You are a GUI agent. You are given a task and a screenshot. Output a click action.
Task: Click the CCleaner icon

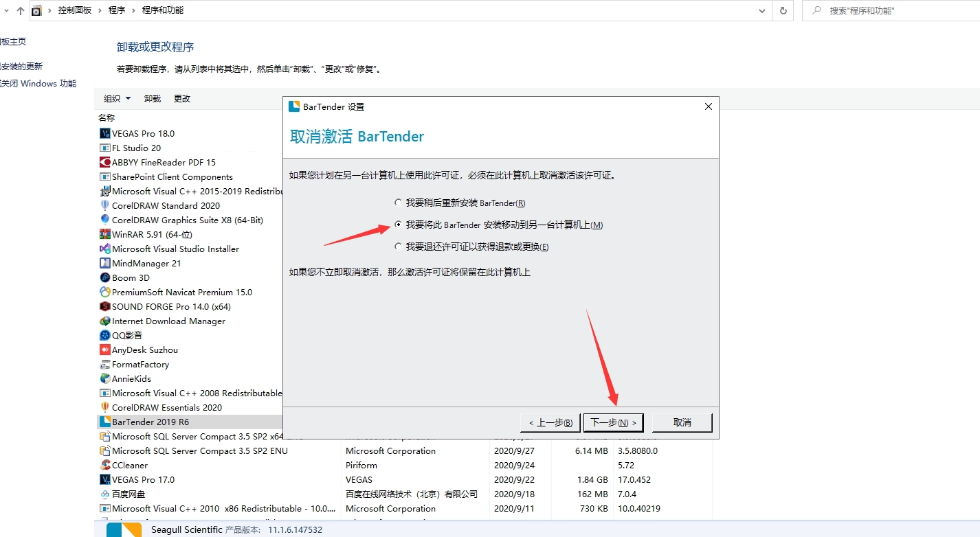(x=105, y=465)
